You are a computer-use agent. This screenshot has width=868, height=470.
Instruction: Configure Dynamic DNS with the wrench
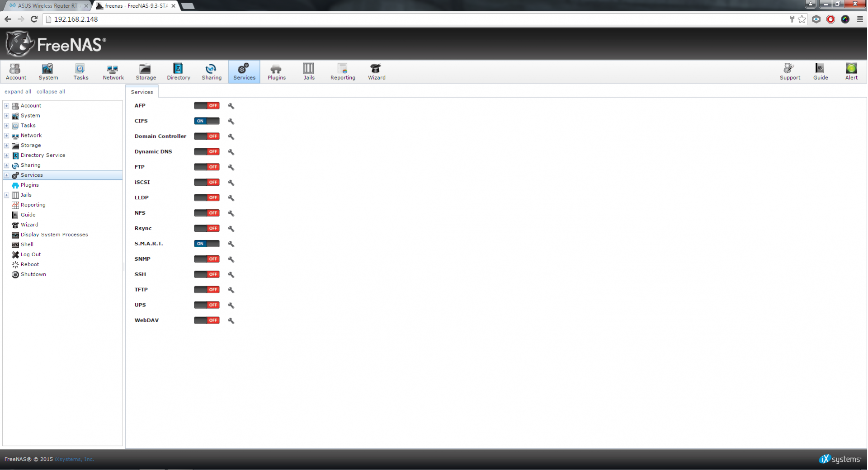(x=231, y=152)
